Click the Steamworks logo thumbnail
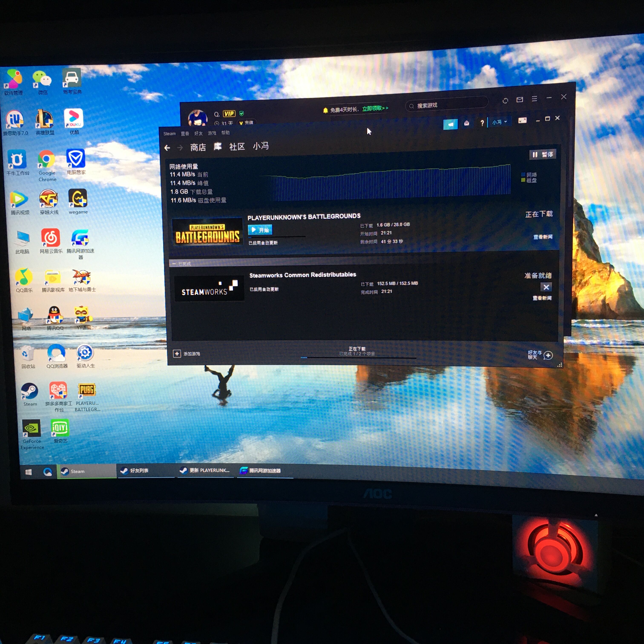Screen dimensions: 644x644 tap(209, 289)
